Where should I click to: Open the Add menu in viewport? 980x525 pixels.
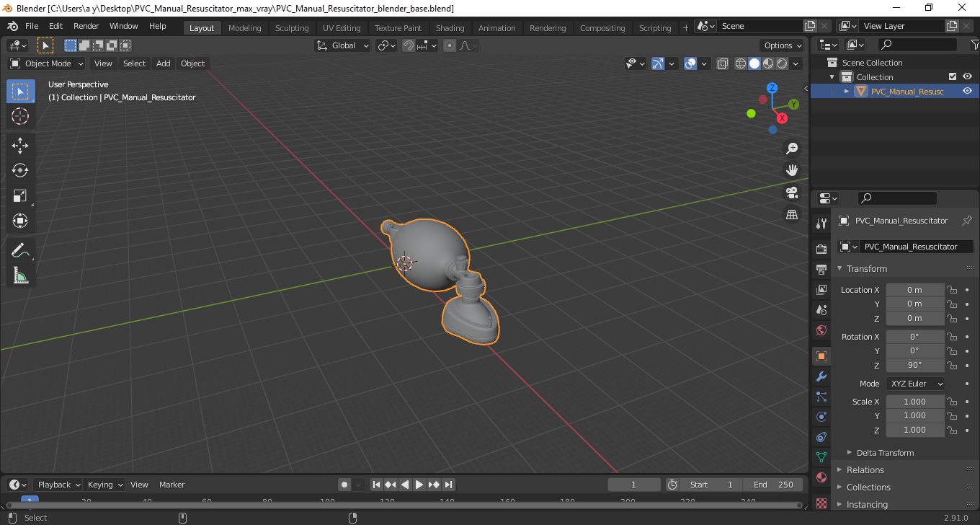164,63
